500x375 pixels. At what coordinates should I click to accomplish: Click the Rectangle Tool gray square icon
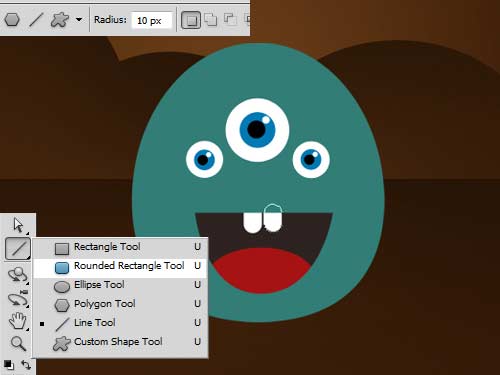point(62,249)
